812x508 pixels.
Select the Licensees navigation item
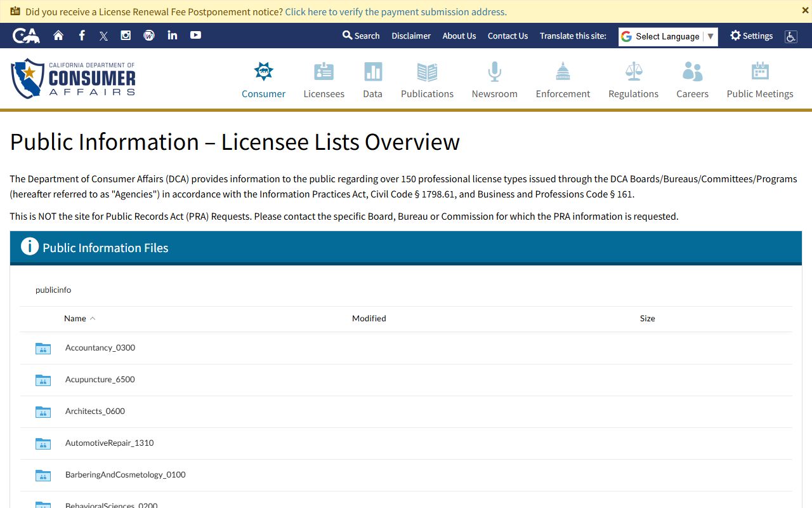(324, 80)
